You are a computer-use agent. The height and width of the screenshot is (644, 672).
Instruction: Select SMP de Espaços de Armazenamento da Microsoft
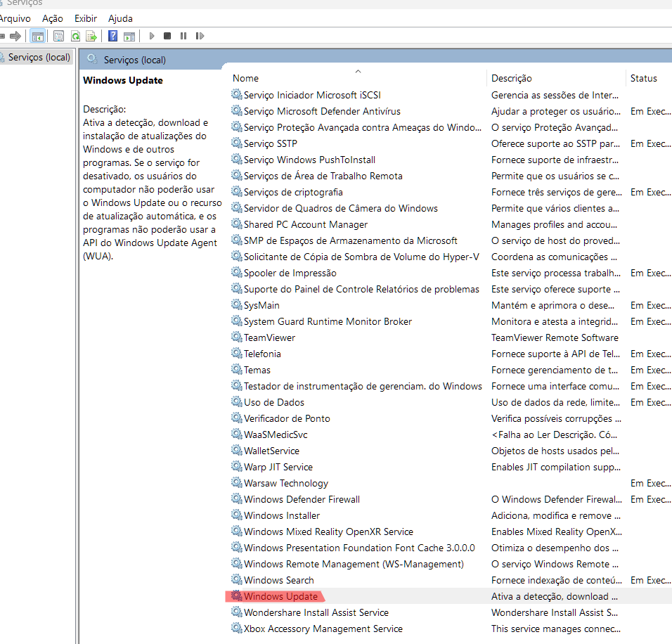click(x=351, y=241)
